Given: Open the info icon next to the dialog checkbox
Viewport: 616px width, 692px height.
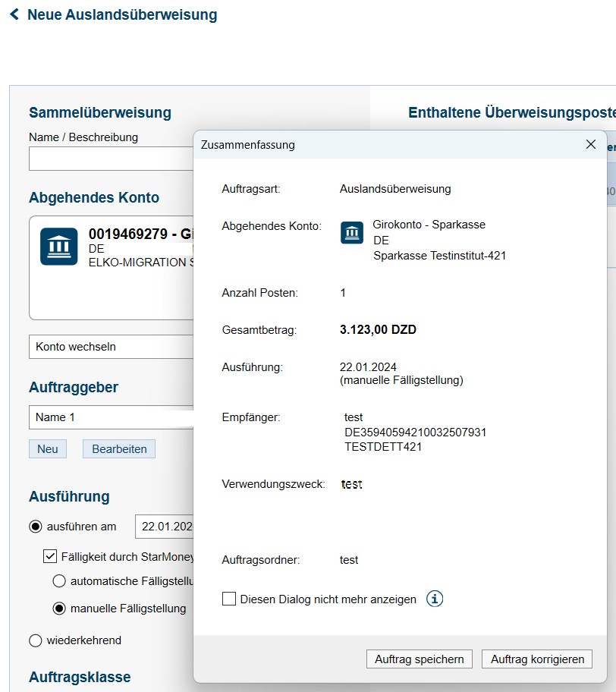Looking at the screenshot, I should click(x=434, y=599).
